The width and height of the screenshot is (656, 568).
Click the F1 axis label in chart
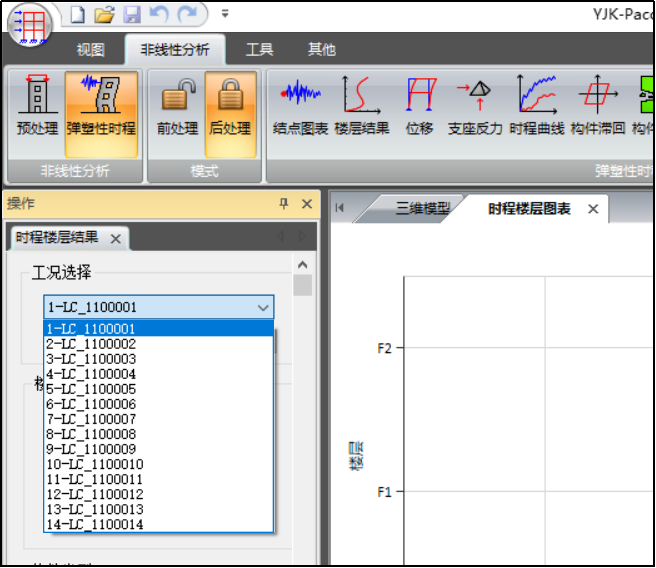(384, 492)
